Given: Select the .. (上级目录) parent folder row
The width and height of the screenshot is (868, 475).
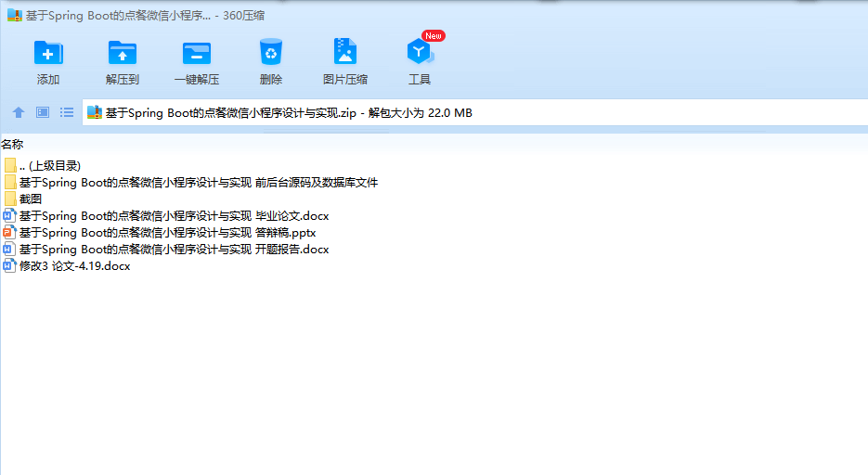Looking at the screenshot, I should pyautogui.click(x=42, y=166).
